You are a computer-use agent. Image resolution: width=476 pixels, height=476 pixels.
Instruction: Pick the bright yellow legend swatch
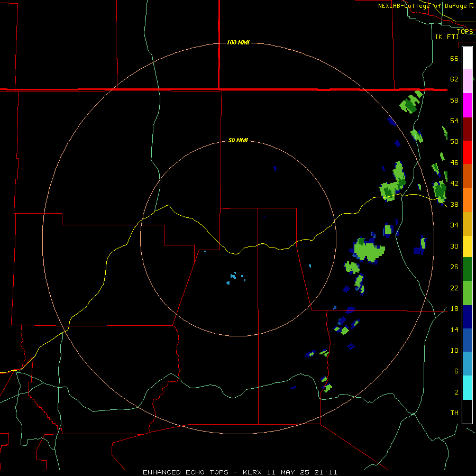coord(467,246)
